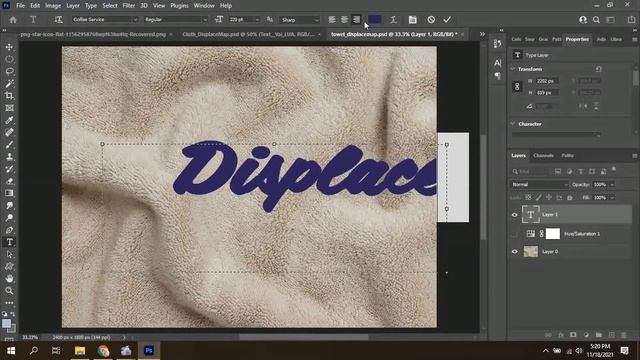Viewport: 640px width, 360px height.
Task: Open the Filter menu
Action: (129, 6)
